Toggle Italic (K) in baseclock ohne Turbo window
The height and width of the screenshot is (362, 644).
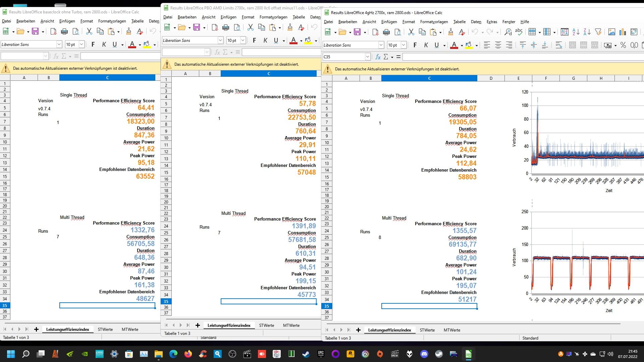[104, 44]
